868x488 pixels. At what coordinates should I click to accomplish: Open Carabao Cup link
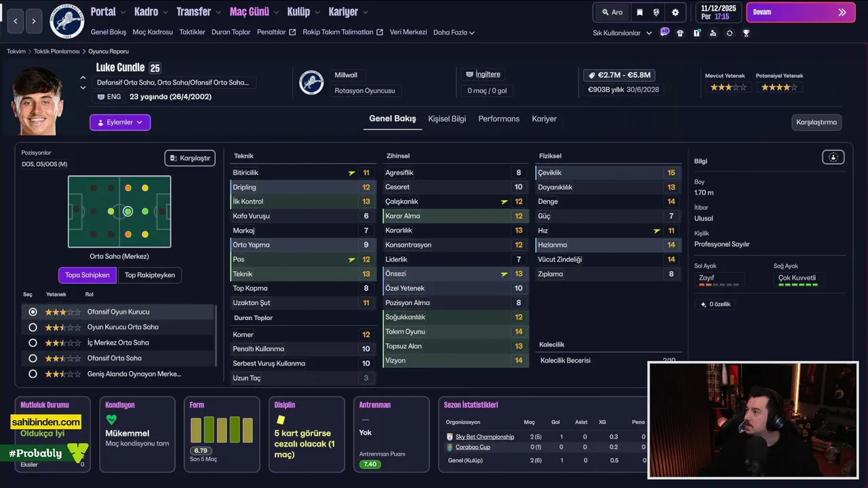pos(473,447)
